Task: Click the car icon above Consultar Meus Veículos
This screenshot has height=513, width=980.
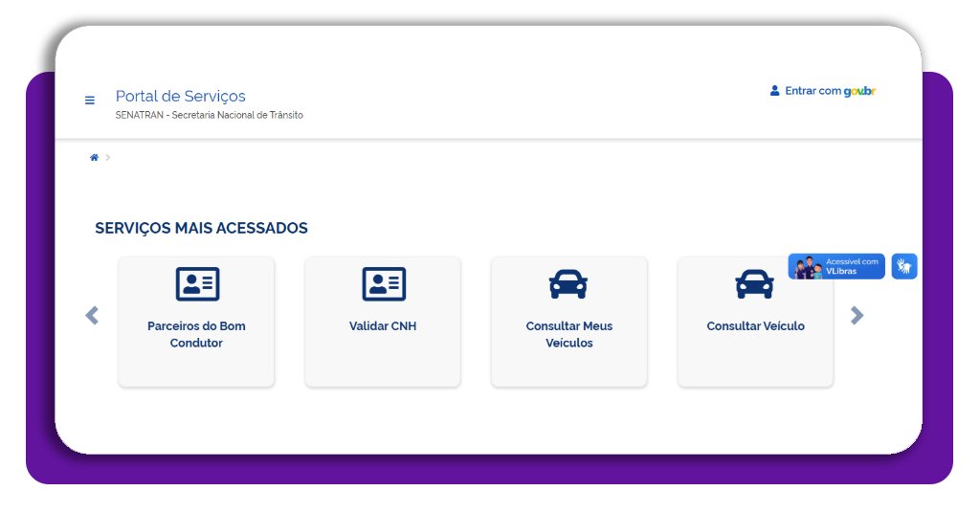Action: pos(568,284)
